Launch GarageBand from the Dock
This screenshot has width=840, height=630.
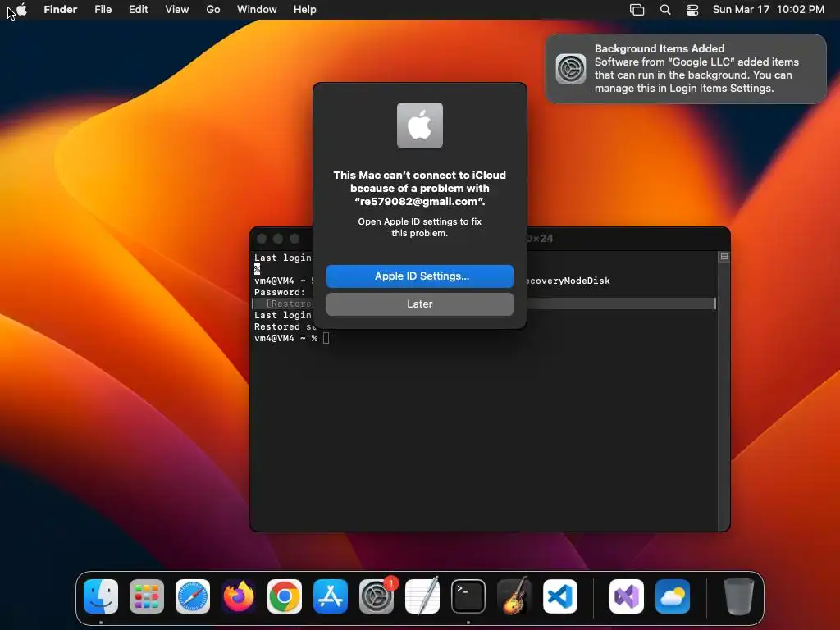pos(514,596)
